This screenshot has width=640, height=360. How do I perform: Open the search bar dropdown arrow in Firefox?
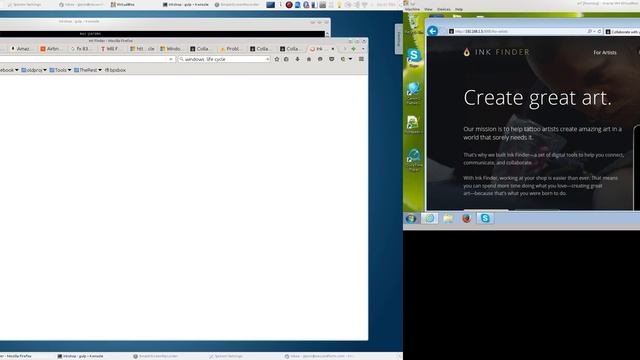click(x=267, y=59)
